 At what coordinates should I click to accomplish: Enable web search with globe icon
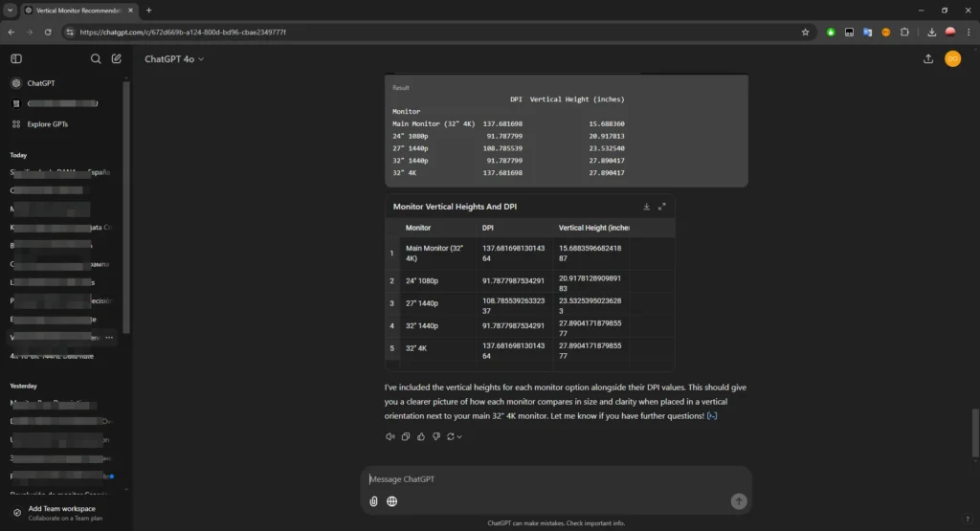tap(391, 501)
